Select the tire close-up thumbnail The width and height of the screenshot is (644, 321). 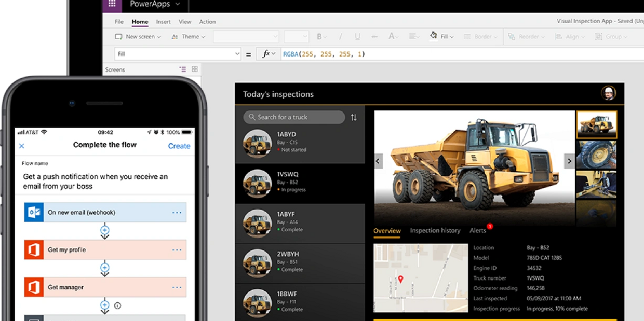(x=597, y=155)
